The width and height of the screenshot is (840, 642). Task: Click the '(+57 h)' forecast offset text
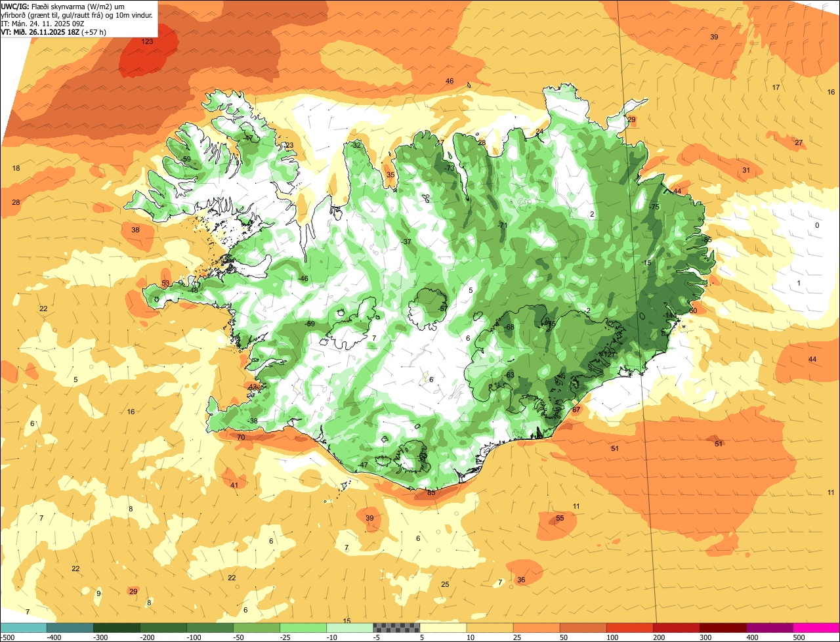[95, 32]
